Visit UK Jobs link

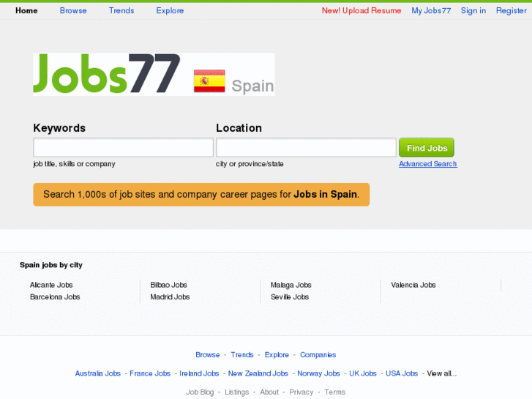click(x=363, y=373)
